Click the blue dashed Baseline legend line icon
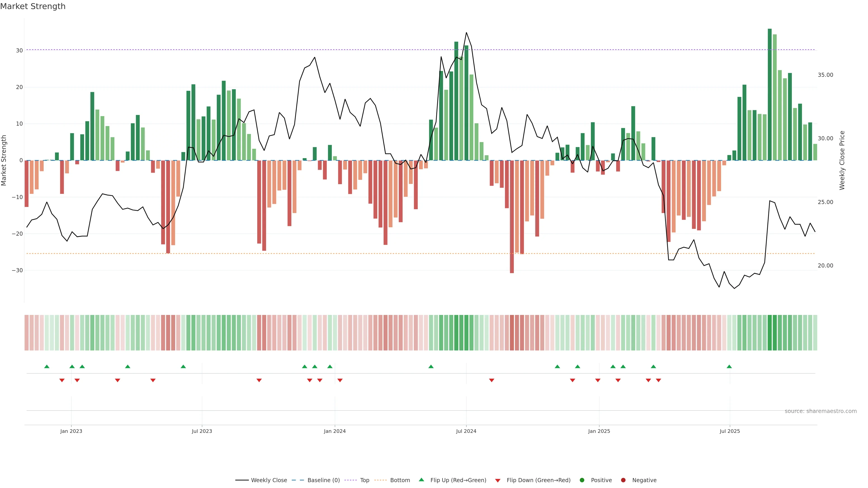 coord(297,480)
